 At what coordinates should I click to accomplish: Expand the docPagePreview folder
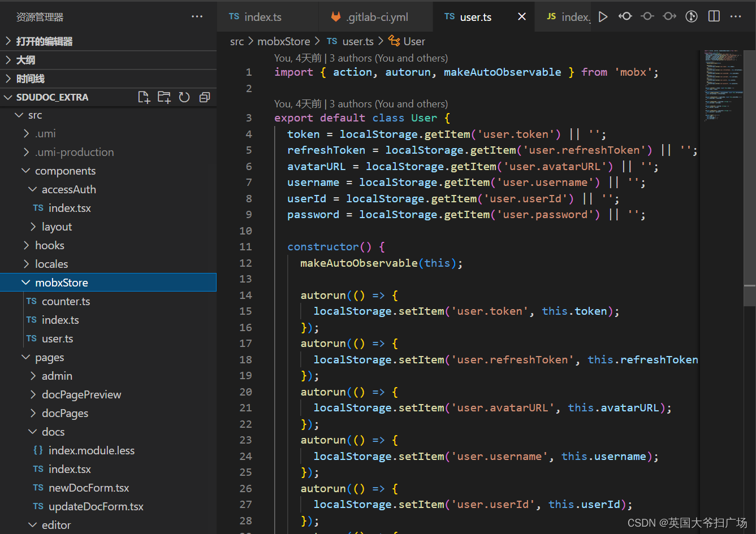[108, 394]
